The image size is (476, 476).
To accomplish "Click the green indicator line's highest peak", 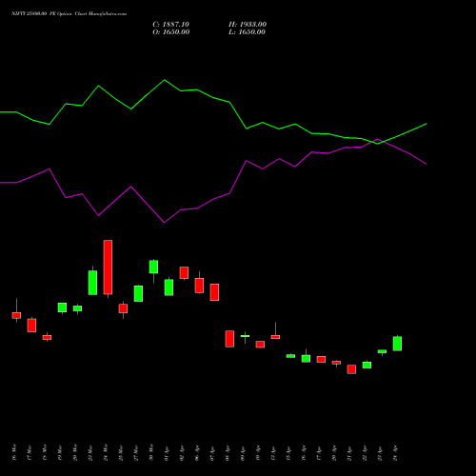I will (164, 80).
